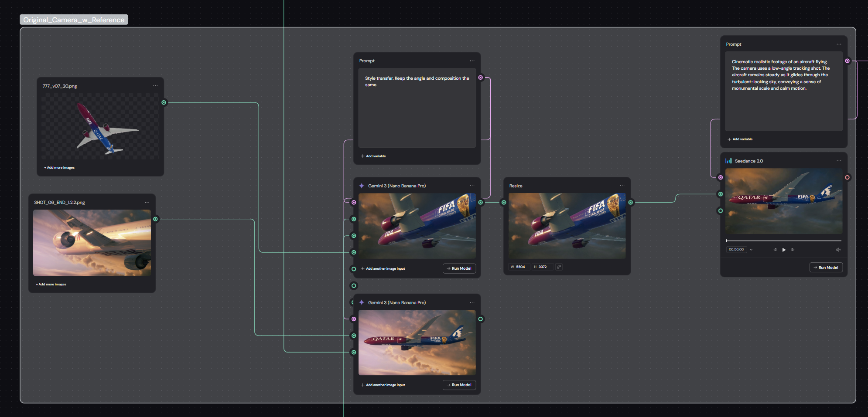Image resolution: width=868 pixels, height=417 pixels.
Task: Mute the Seedance 2.0 video audio
Action: pyautogui.click(x=838, y=250)
